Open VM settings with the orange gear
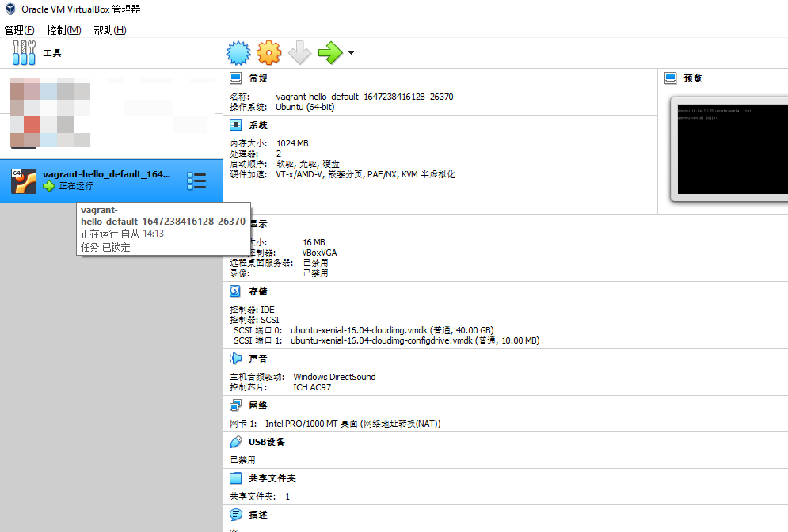This screenshot has width=788, height=532. click(269, 53)
